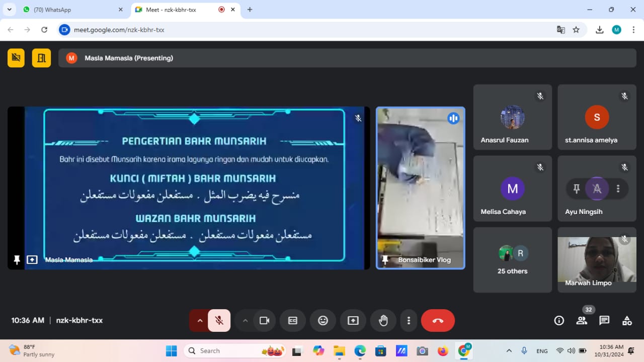
Task: Open the meeting activities panel
Action: 626,320
